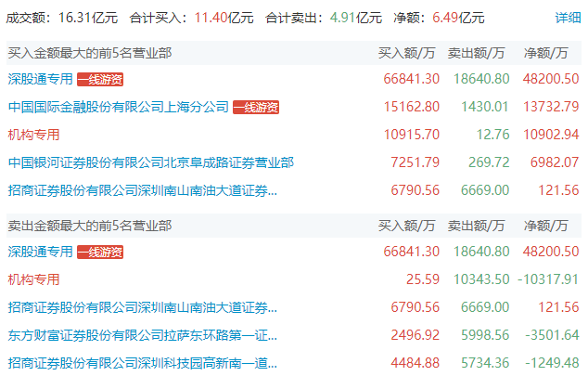
Task: Click 买入金额最大的前5名营业部 header
Action: 90,53
